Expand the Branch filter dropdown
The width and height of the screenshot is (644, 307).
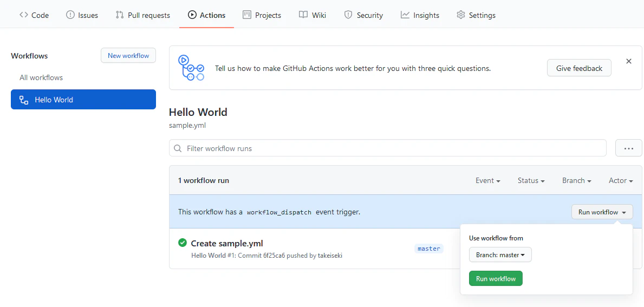(577, 181)
